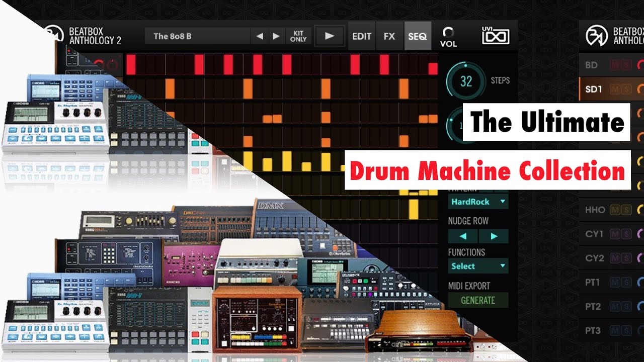Select the PT1 track label
The image size is (644, 362).
593,282
